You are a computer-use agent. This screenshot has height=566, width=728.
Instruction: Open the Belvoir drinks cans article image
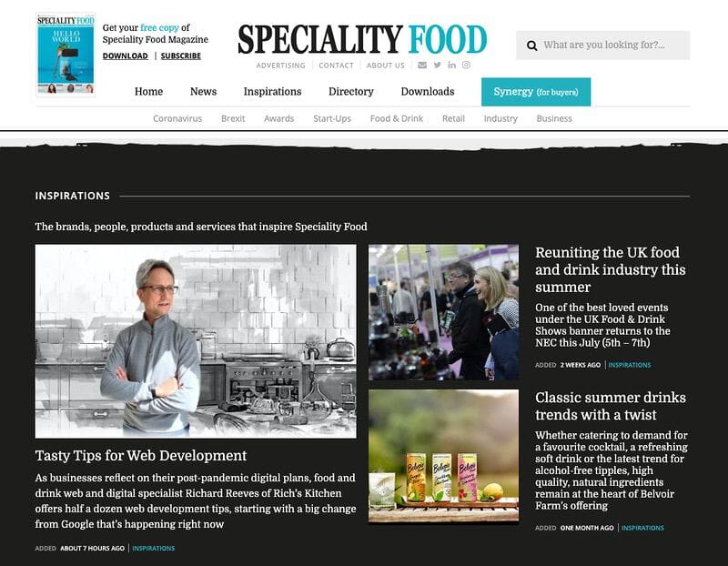[x=443, y=456]
